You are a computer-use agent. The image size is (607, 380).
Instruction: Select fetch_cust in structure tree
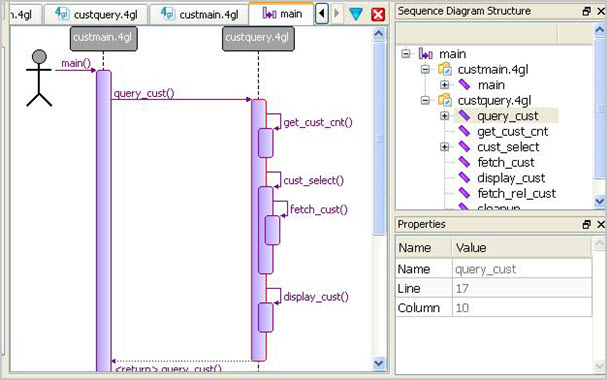tap(506, 163)
